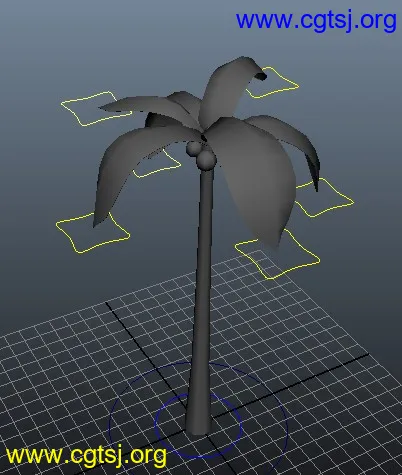
Task: Click the palm tree trunk
Action: [202, 300]
